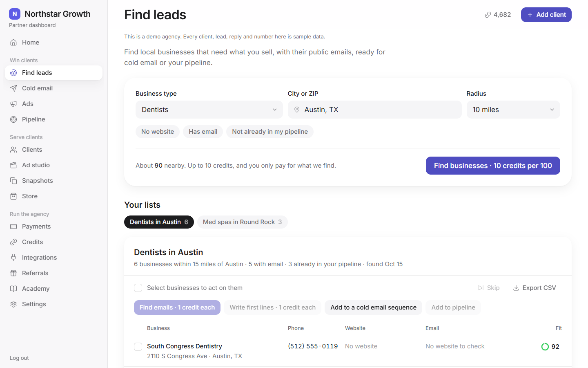Click the Payments card icon
This screenshot has width=588, height=368.
click(13, 227)
